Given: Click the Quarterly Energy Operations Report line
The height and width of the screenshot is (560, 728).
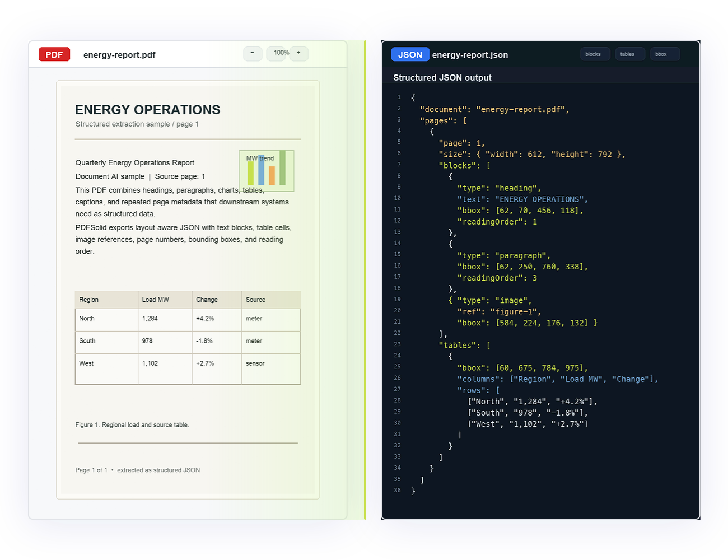Looking at the screenshot, I should tap(135, 163).
